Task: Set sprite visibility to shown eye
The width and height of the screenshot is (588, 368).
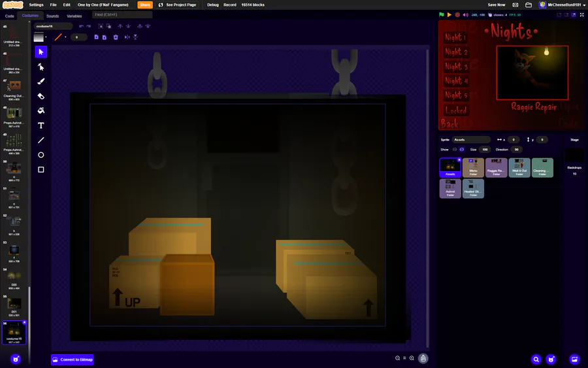Action: point(455,149)
